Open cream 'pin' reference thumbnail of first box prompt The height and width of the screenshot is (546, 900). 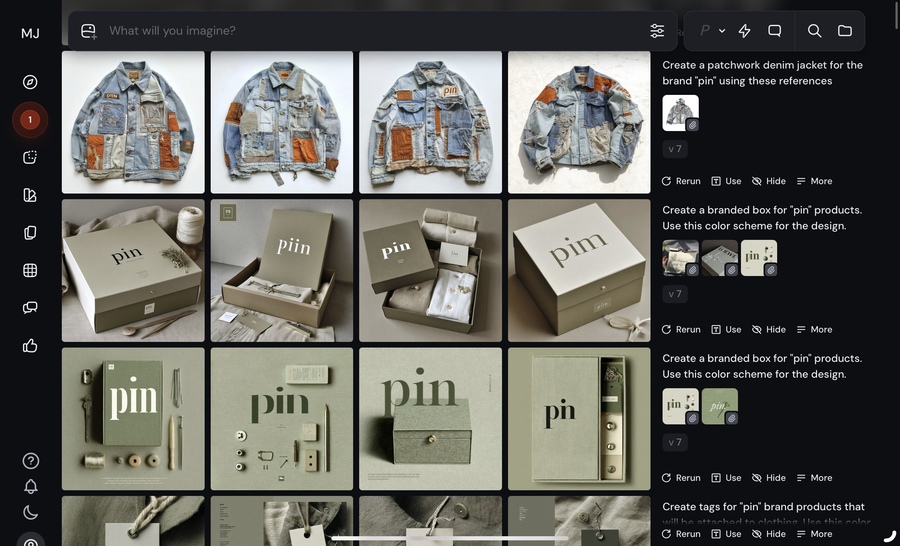[x=759, y=258]
